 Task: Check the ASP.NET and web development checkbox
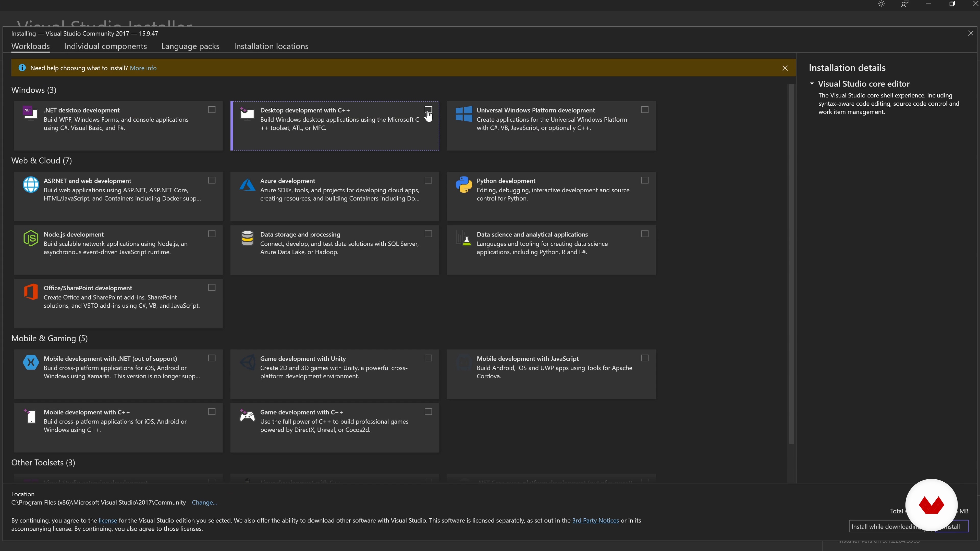[x=212, y=180]
